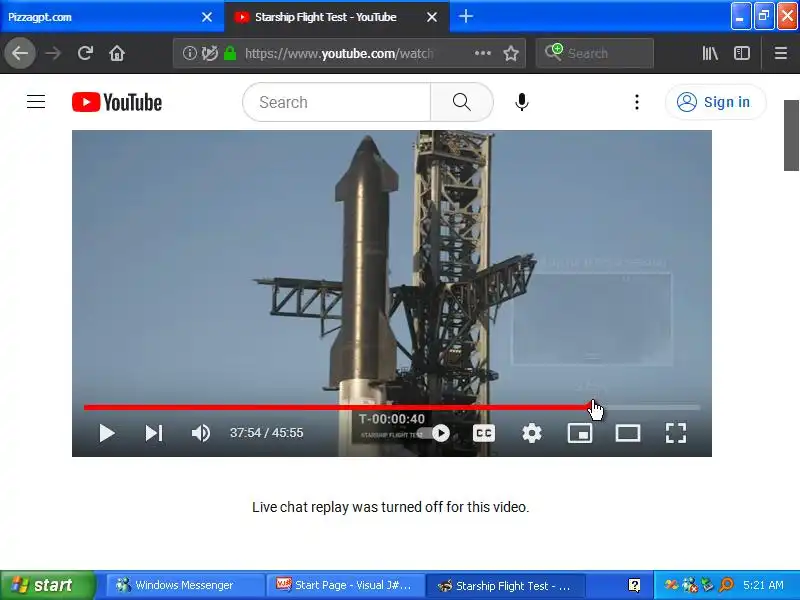
Task: Click the browser forward arrow
Action: 53,53
